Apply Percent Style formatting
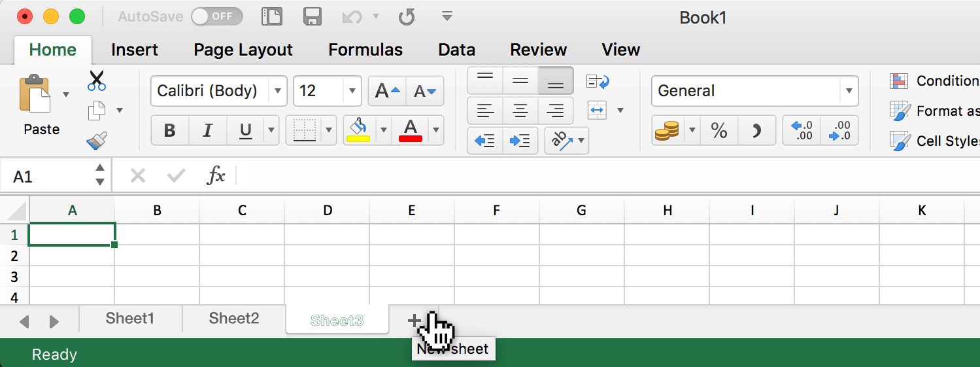The width and height of the screenshot is (980, 367). 719,131
